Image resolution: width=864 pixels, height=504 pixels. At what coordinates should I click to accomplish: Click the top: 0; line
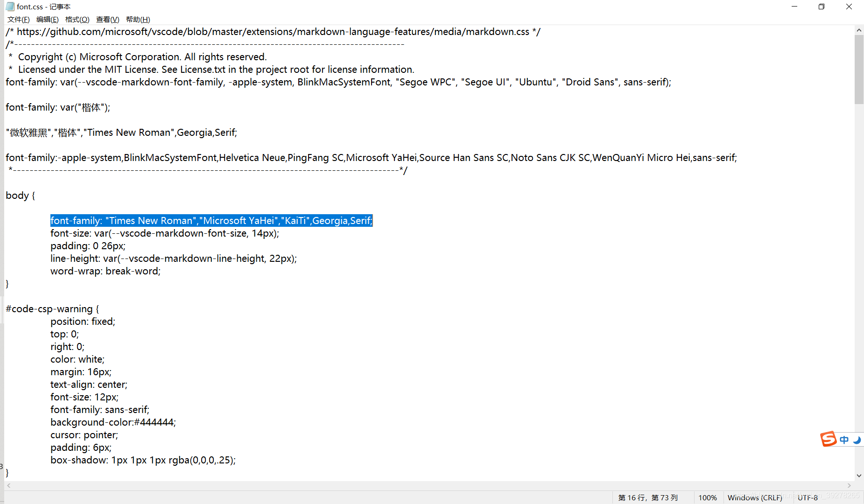tap(65, 334)
